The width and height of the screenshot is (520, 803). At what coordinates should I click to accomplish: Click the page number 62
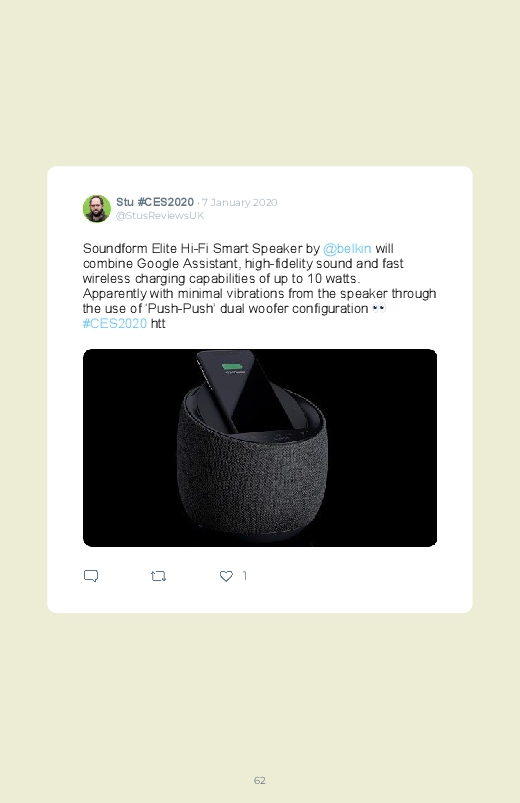click(260, 780)
